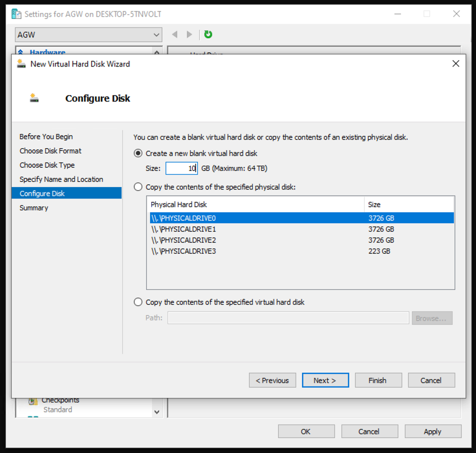This screenshot has width=476, height=453.
Task: Click the green refresh icon in Settings toolbar
Action: (x=208, y=34)
